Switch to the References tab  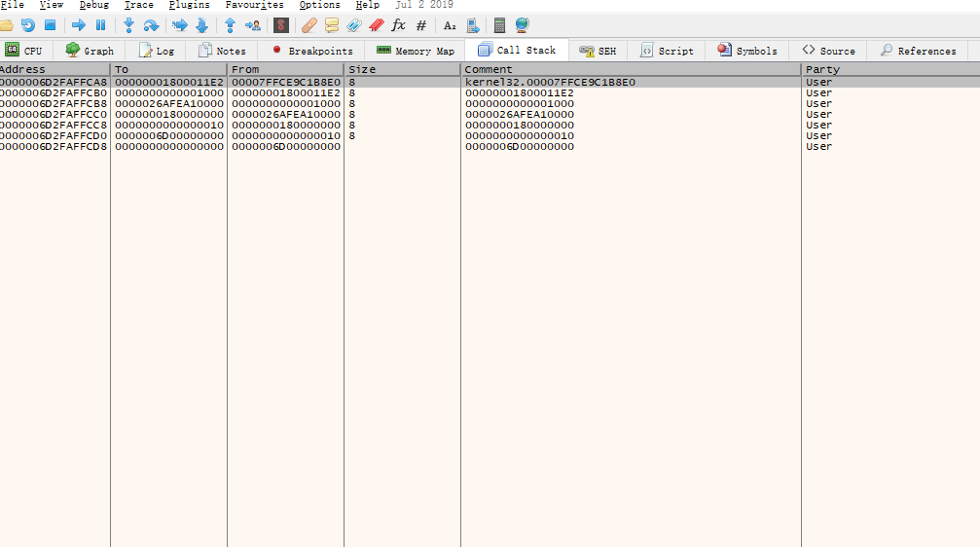coord(918,51)
